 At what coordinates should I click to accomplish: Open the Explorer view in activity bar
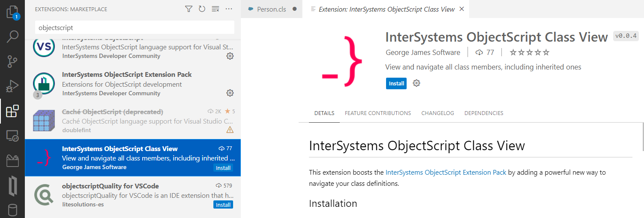[x=12, y=12]
